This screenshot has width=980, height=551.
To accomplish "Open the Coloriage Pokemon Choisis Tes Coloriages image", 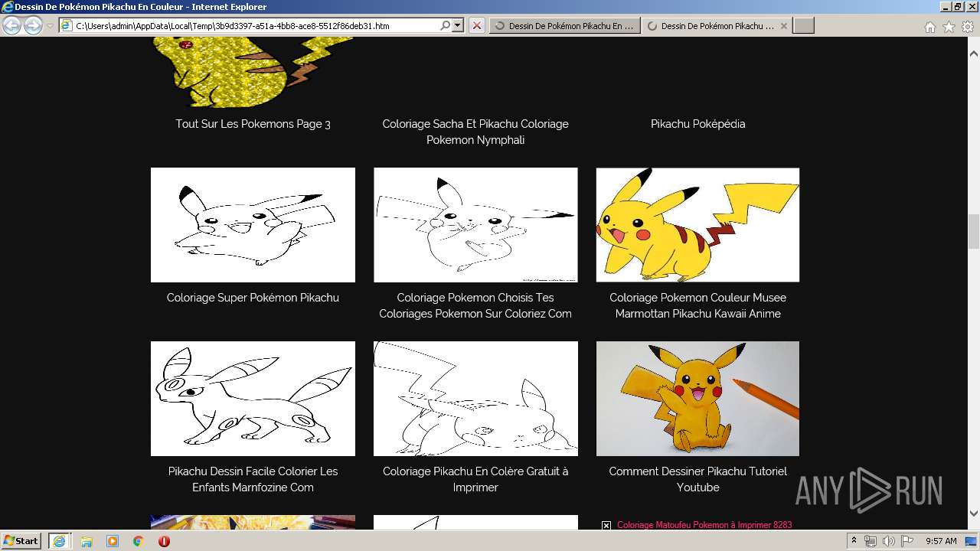I will coord(475,225).
